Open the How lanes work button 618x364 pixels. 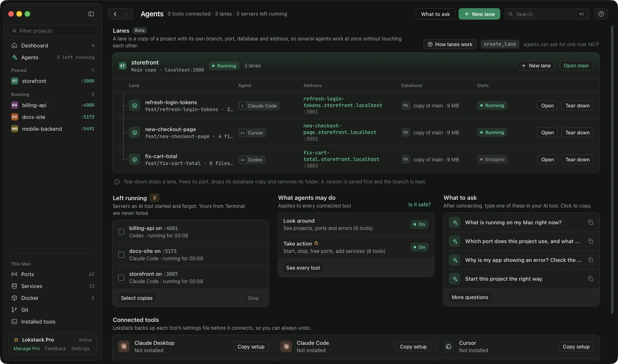point(450,44)
